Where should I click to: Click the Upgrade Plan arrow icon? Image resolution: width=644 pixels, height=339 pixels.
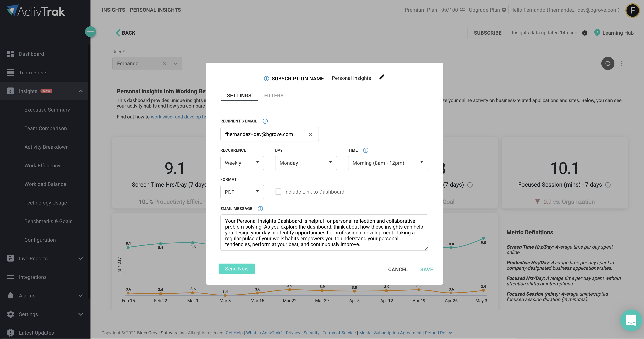(504, 10)
